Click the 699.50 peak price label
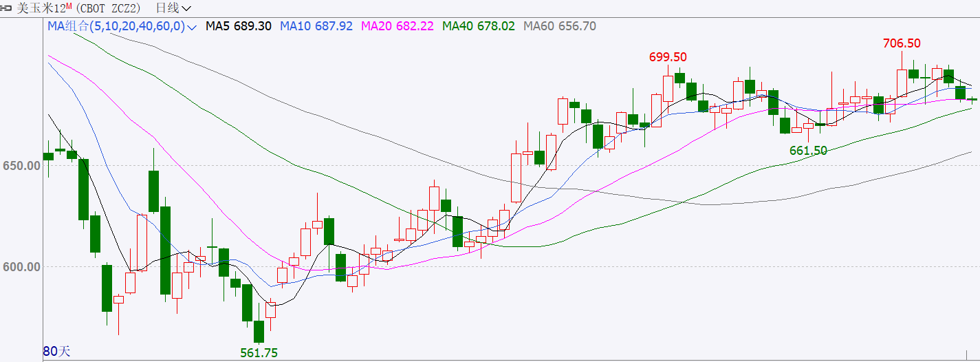 (668, 56)
